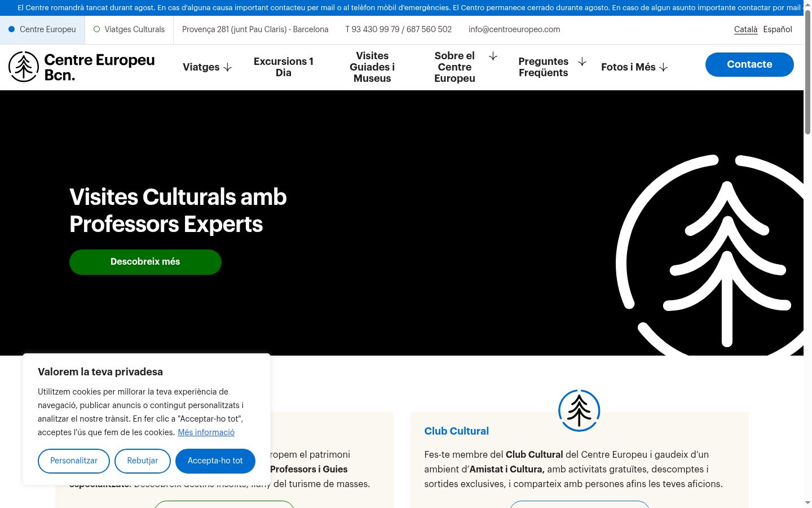This screenshot has width=812, height=508.
Task: Click the cookie text starting Utilitzem cookies
Action: coord(141,412)
